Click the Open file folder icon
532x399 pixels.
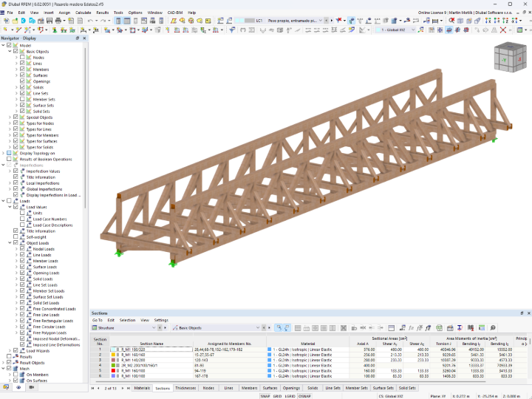15,21
